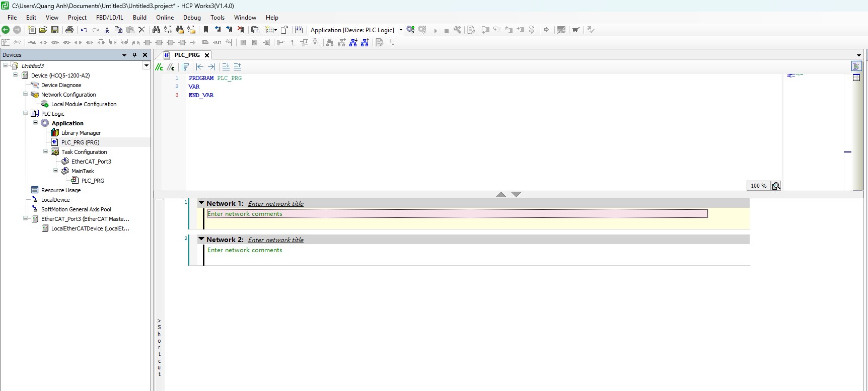Open the Online menu

point(165,17)
